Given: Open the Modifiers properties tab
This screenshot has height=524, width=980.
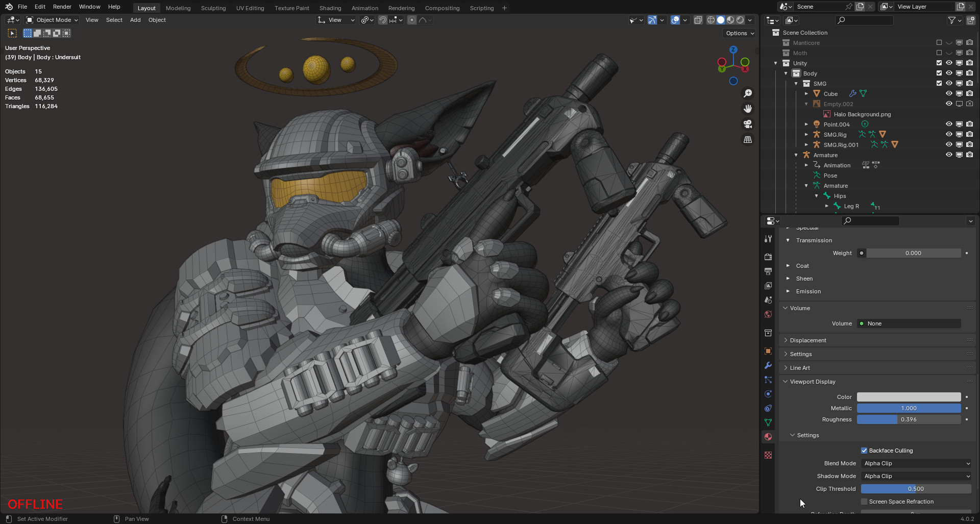Looking at the screenshot, I should click(x=768, y=365).
